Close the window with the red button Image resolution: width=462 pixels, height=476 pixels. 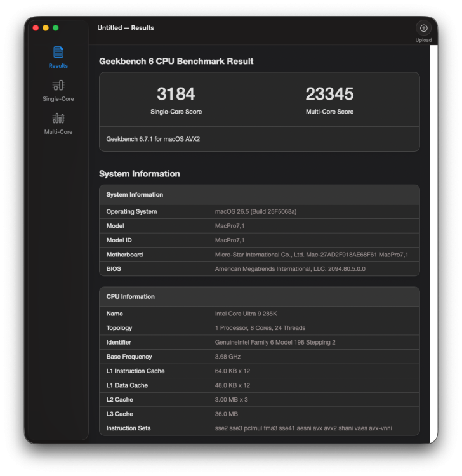coord(36,28)
